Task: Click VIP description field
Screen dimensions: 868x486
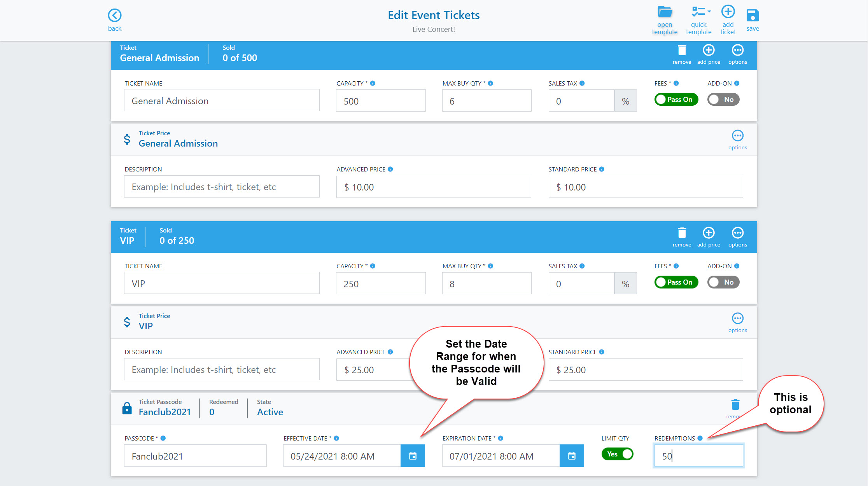Action: 222,369
